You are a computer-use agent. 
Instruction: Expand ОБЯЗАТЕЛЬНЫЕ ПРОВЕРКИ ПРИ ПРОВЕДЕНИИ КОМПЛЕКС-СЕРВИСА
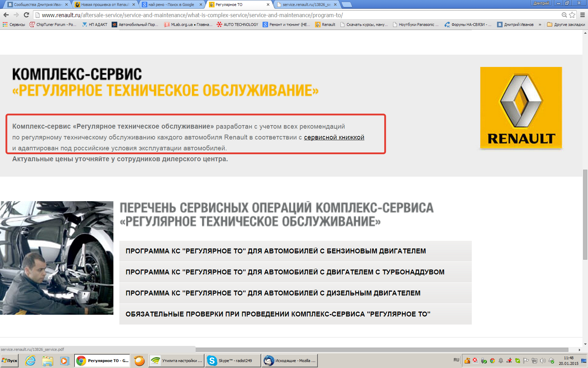(295, 314)
